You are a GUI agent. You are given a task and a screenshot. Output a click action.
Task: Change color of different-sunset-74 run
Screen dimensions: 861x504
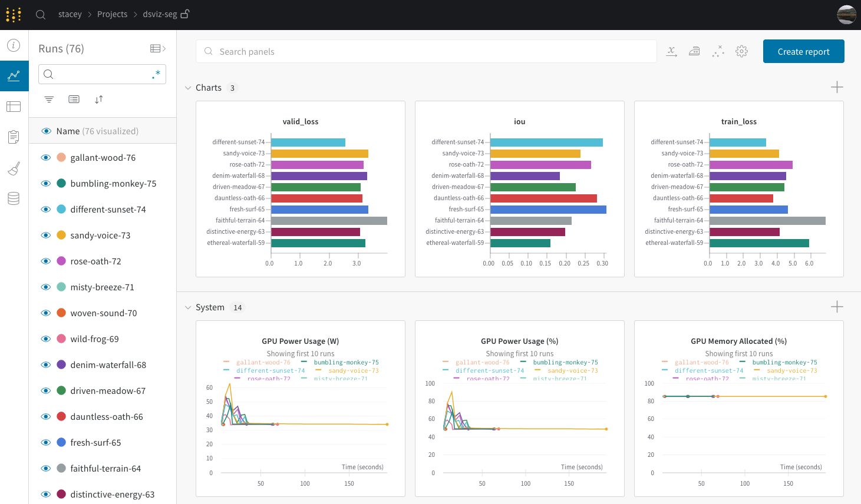(61, 210)
